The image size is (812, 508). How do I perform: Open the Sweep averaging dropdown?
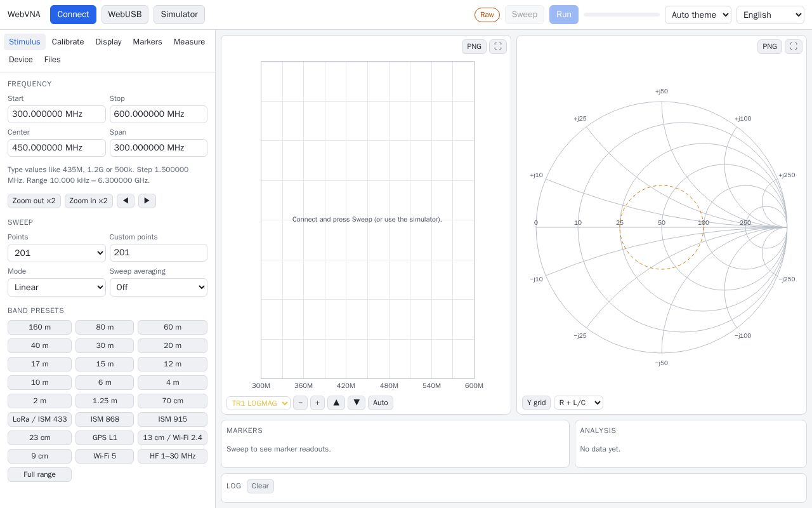pos(159,287)
